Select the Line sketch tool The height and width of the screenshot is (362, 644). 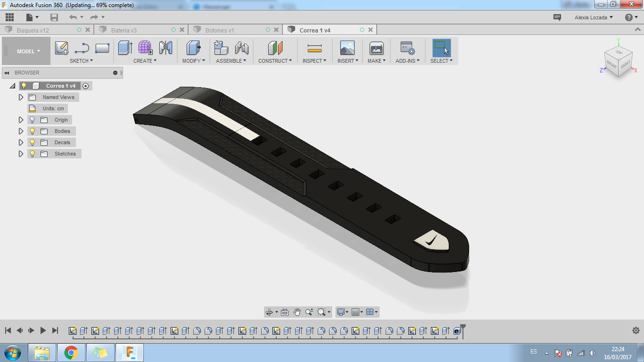coord(82,48)
